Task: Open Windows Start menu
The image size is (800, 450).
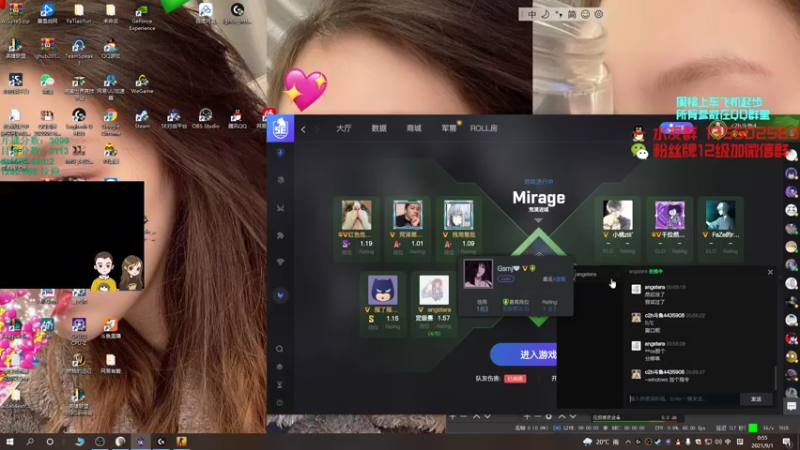Action: pyautogui.click(x=10, y=441)
